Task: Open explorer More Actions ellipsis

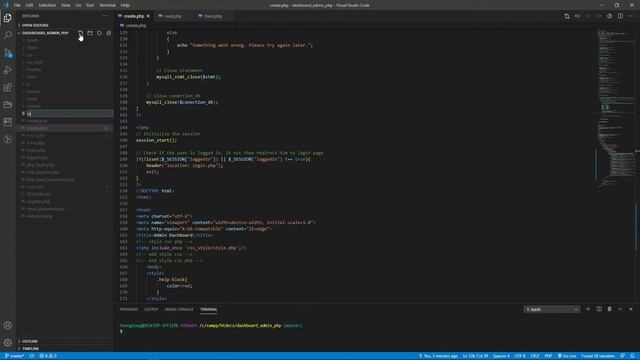Action: click(105, 16)
